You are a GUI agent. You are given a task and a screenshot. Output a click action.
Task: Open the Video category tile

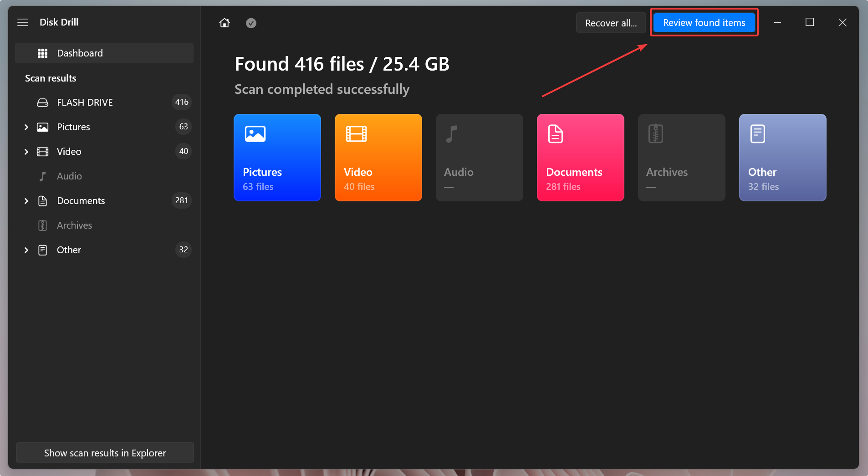[x=378, y=157]
